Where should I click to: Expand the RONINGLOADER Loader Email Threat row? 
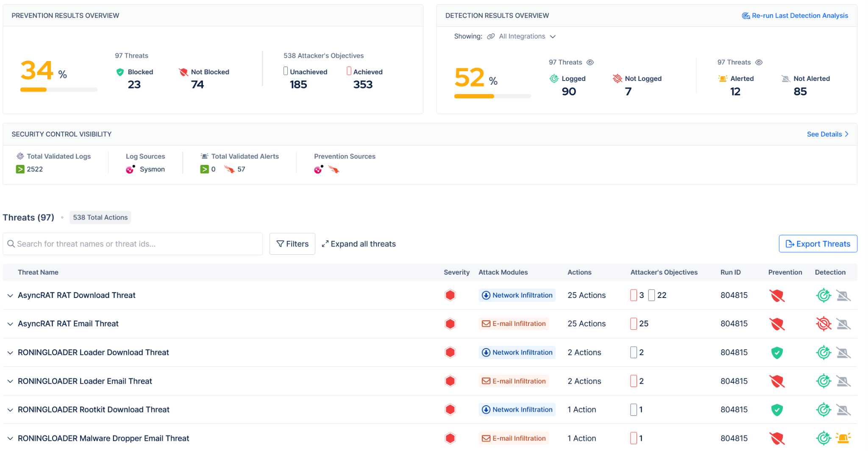[x=10, y=381]
